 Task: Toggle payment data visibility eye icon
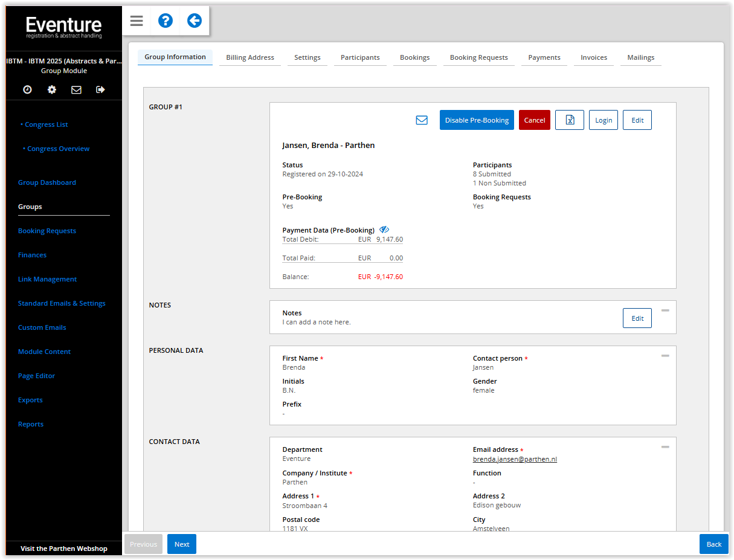(x=384, y=230)
